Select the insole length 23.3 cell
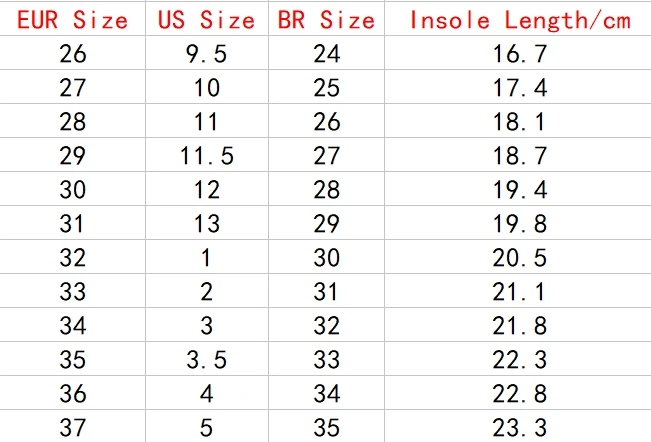 518,427
